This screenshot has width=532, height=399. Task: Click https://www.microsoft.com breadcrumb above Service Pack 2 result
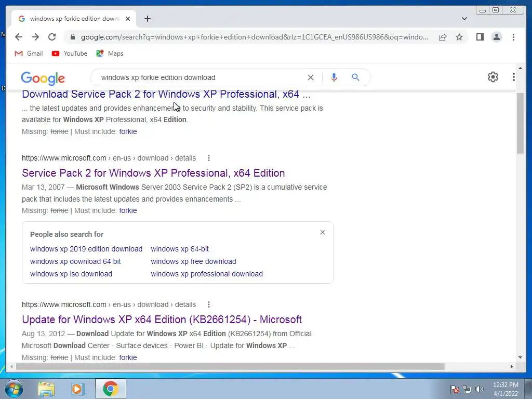64,158
